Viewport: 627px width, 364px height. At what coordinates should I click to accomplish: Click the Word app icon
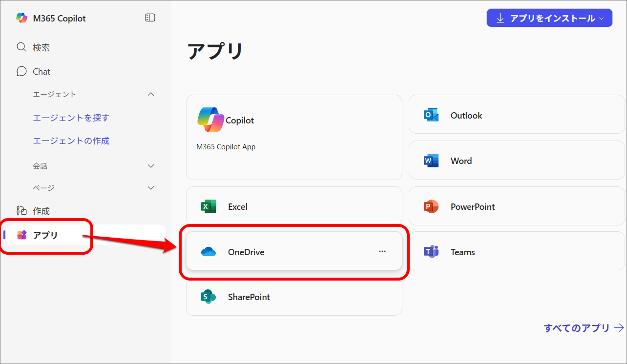[431, 161]
